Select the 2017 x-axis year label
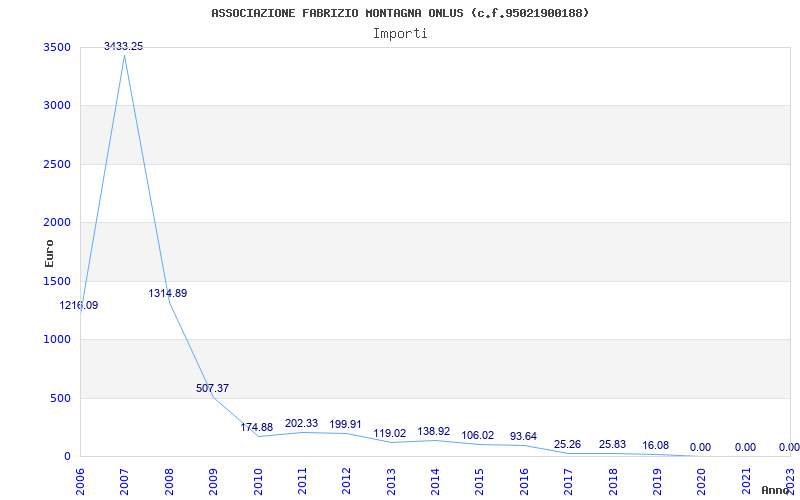800x500 pixels. coord(568,481)
